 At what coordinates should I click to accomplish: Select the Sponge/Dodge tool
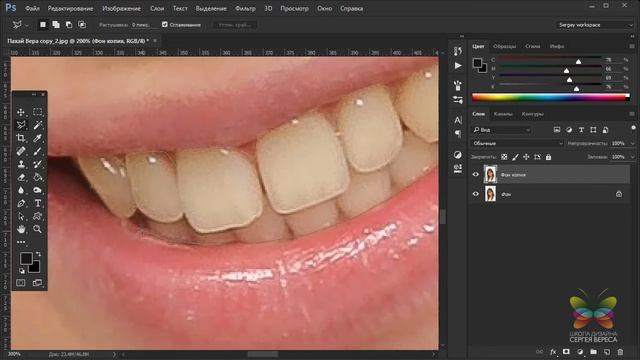tap(38, 190)
